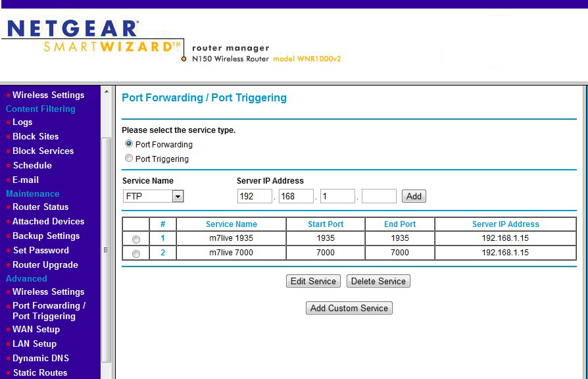Open WAN Setup in the sidebar
This screenshot has height=379, width=588.
[x=36, y=329]
